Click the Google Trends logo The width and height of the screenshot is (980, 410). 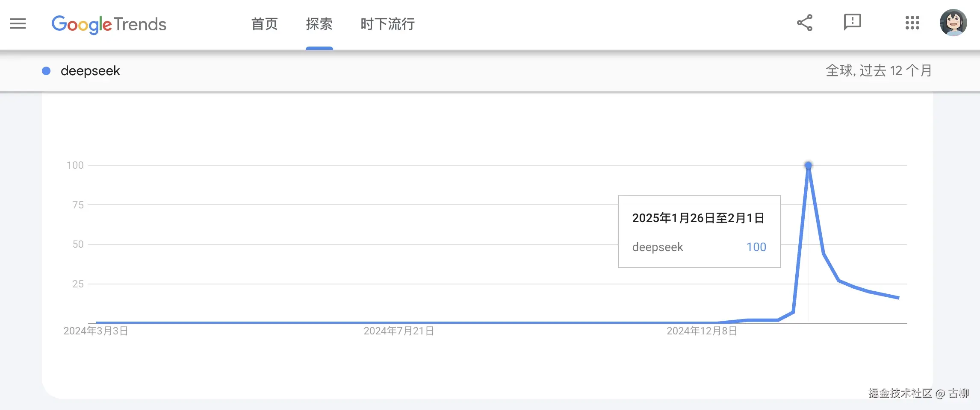pyautogui.click(x=109, y=24)
